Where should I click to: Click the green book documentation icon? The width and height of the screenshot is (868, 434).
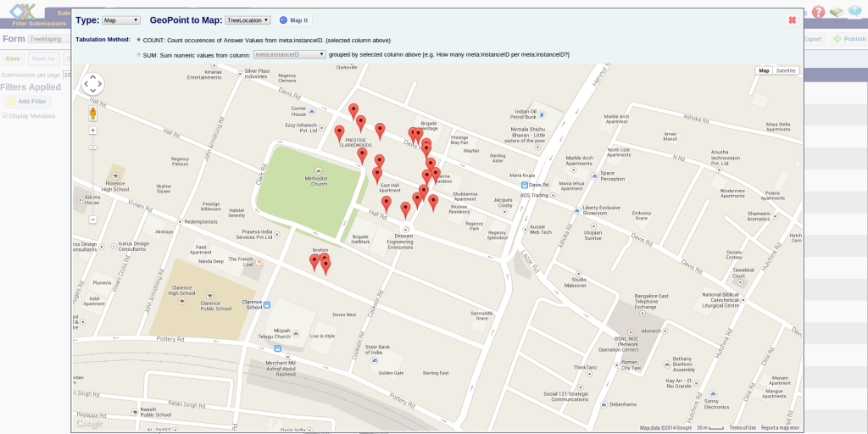[x=837, y=12]
